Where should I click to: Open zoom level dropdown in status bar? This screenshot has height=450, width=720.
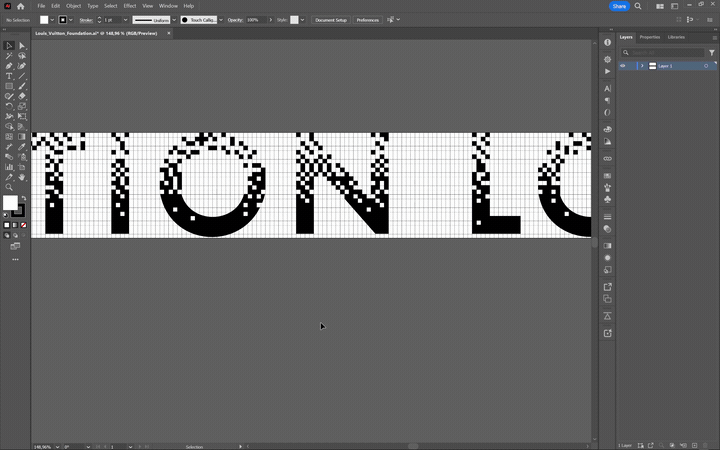coord(57,446)
